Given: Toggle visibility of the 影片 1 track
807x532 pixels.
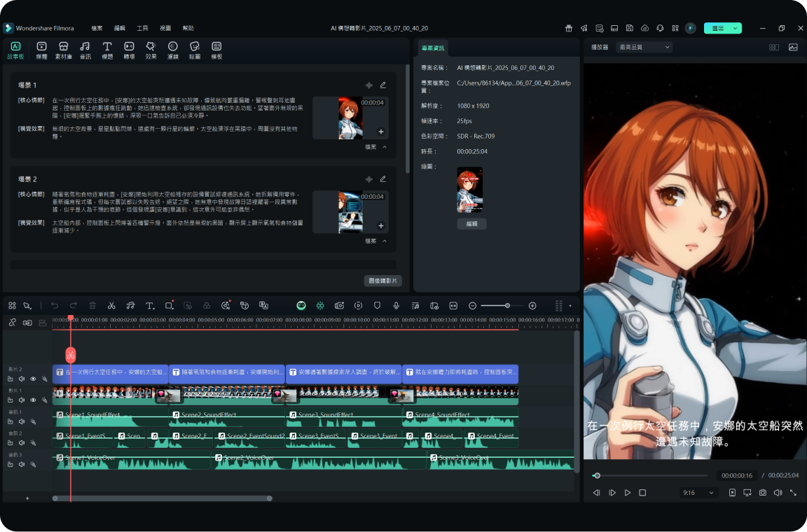Looking at the screenshot, I should (33, 400).
